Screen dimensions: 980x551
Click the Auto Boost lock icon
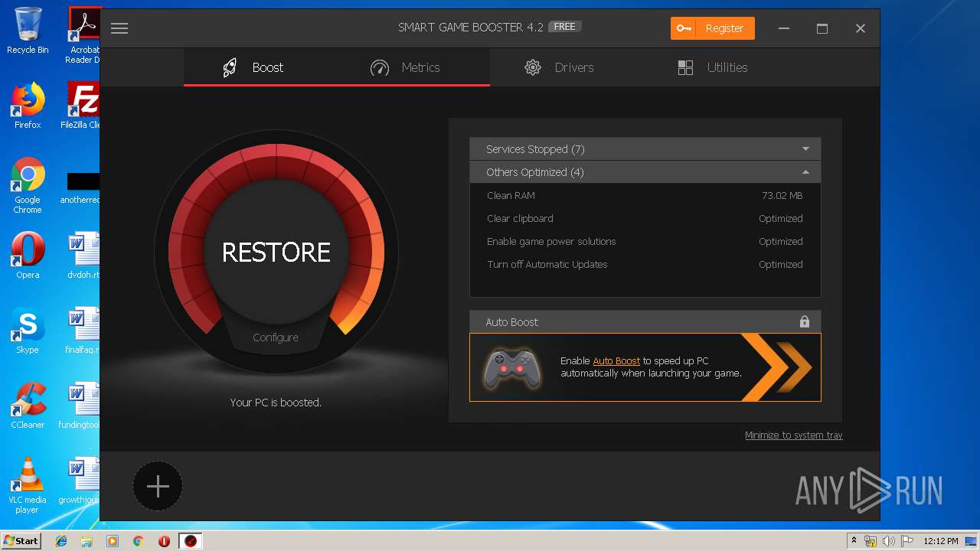click(x=804, y=321)
